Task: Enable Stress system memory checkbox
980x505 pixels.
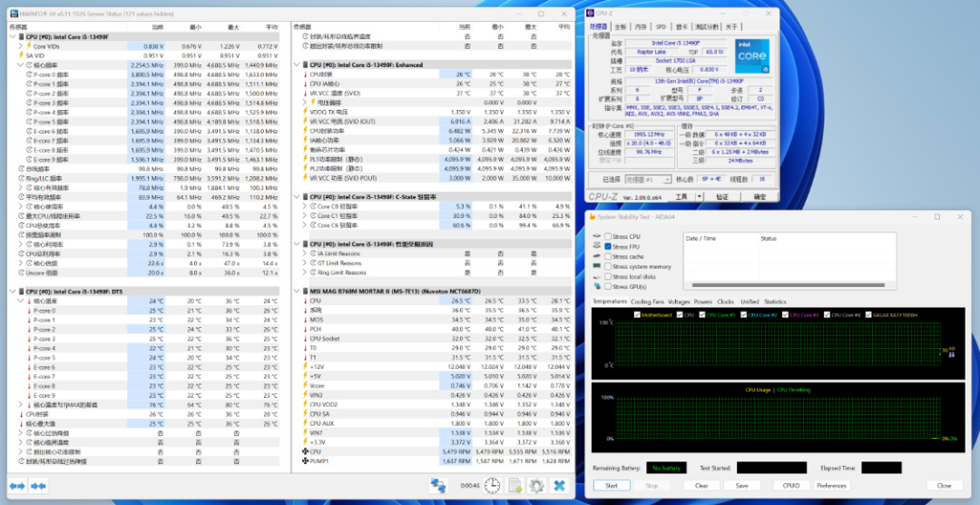Action: [608, 266]
